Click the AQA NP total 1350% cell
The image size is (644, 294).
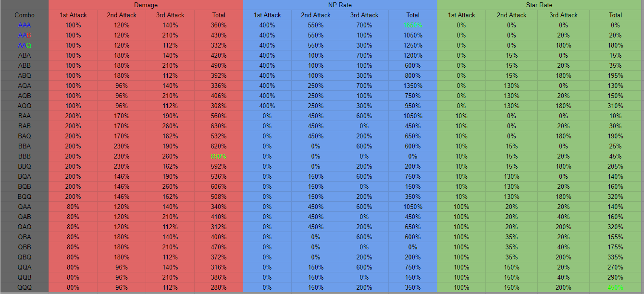[413, 86]
